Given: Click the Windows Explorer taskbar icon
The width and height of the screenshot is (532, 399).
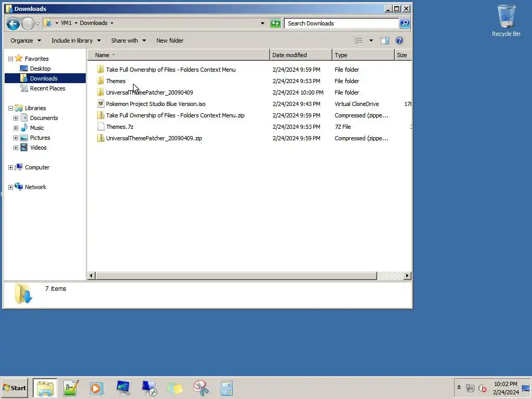Looking at the screenshot, I should point(45,388).
